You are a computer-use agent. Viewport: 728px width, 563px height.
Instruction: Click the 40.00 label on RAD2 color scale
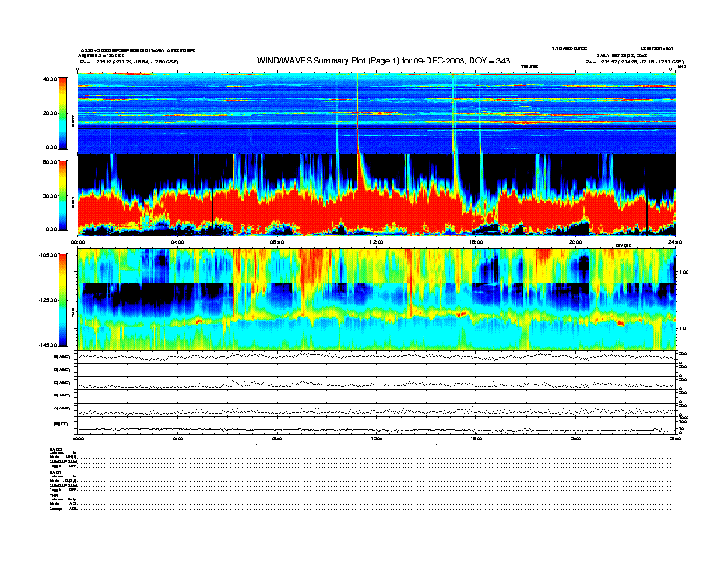tap(51, 79)
